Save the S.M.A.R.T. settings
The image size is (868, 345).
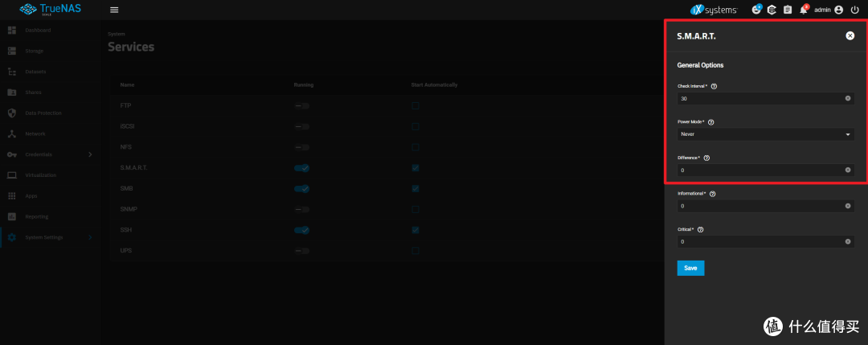point(690,268)
